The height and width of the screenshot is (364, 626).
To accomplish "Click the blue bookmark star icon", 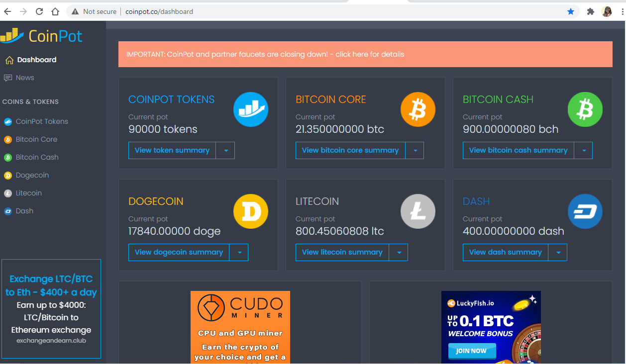I will (x=571, y=11).
